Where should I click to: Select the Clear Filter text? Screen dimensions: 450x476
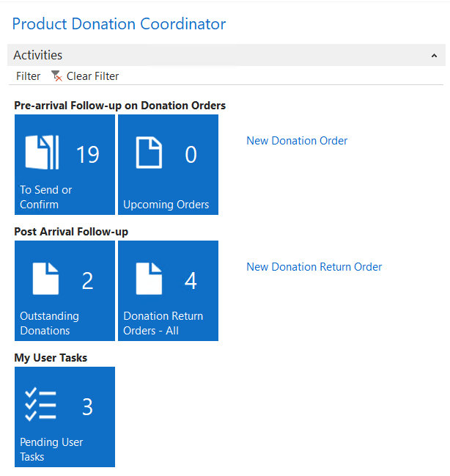(x=92, y=76)
